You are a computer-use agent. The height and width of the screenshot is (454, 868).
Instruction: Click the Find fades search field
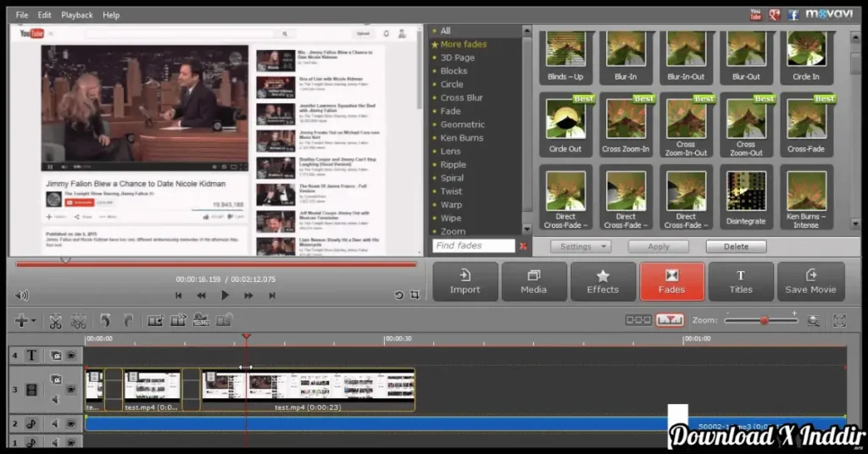click(x=473, y=246)
